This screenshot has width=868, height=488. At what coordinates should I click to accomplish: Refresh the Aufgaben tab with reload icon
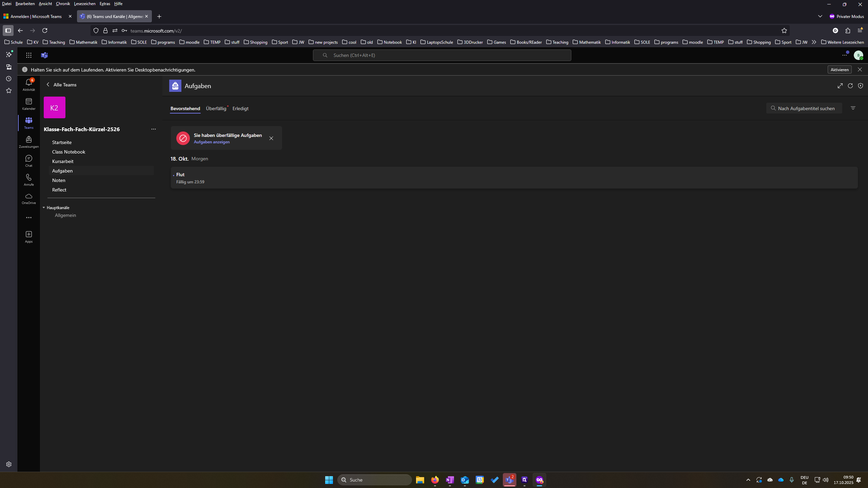tap(850, 86)
